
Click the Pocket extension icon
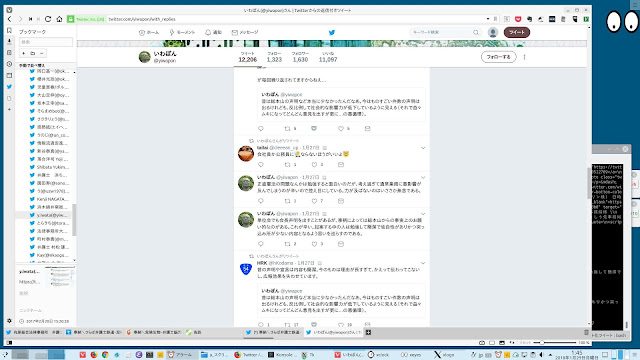pyautogui.click(x=518, y=19)
